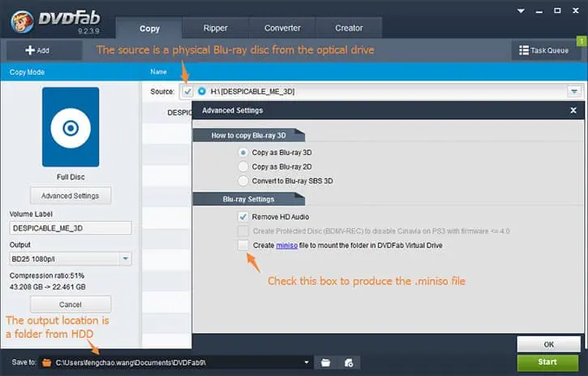Click the browse output folder icon

pos(325,362)
